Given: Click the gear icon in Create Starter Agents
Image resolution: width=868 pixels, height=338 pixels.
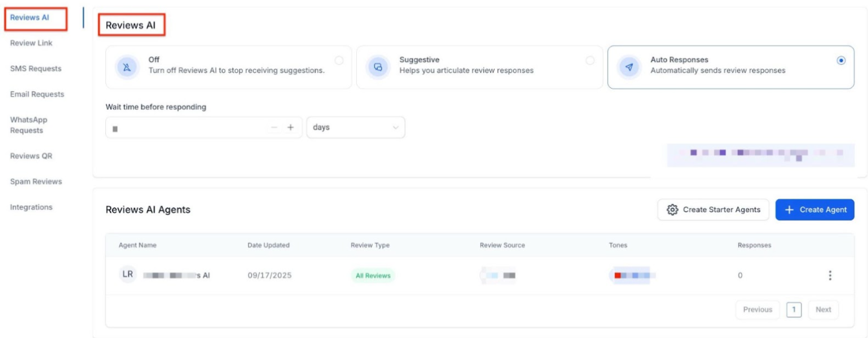Looking at the screenshot, I should (672, 210).
